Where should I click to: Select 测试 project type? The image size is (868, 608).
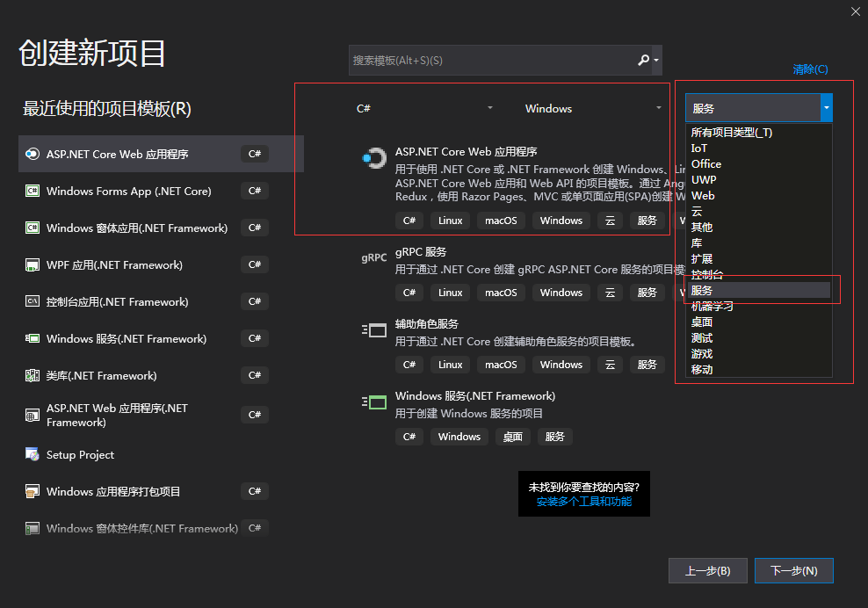(758, 337)
